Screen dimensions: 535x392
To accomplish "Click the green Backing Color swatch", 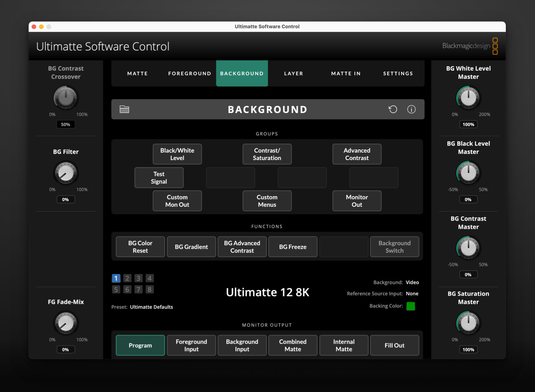I will tap(411, 306).
